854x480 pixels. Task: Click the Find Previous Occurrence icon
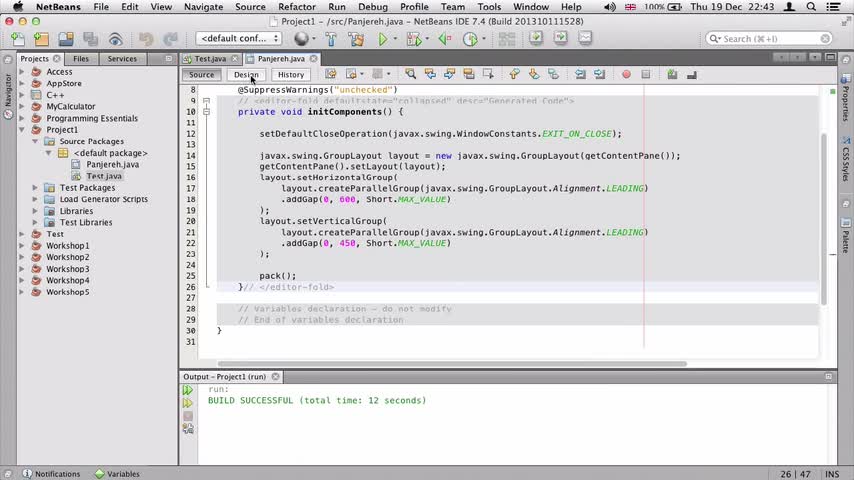(430, 74)
